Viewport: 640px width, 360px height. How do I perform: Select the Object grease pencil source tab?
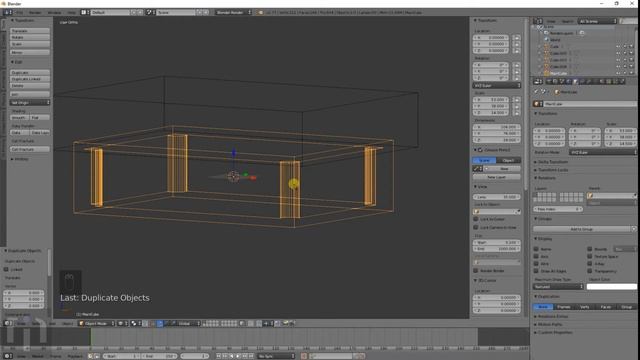(509, 160)
